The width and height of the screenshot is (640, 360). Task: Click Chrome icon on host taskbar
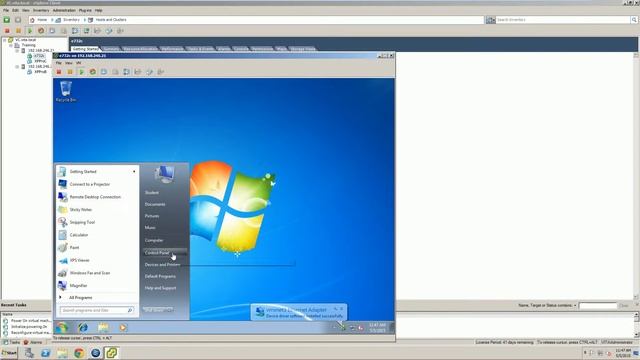pos(79,353)
